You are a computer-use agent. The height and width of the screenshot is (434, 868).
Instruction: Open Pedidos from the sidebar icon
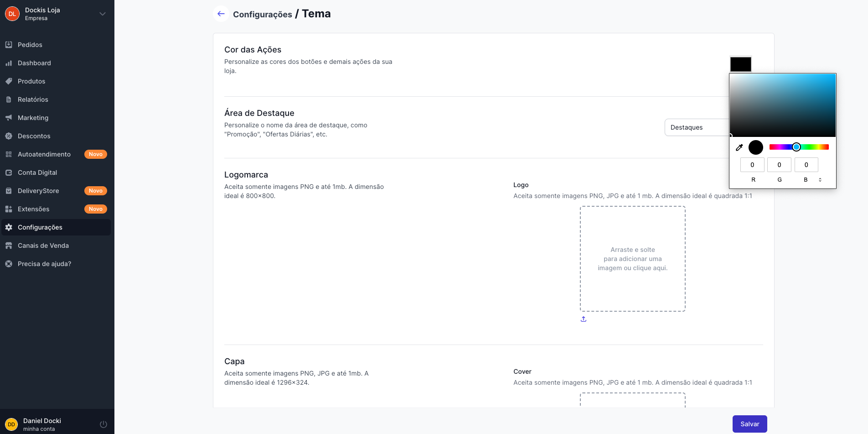pyautogui.click(x=9, y=45)
